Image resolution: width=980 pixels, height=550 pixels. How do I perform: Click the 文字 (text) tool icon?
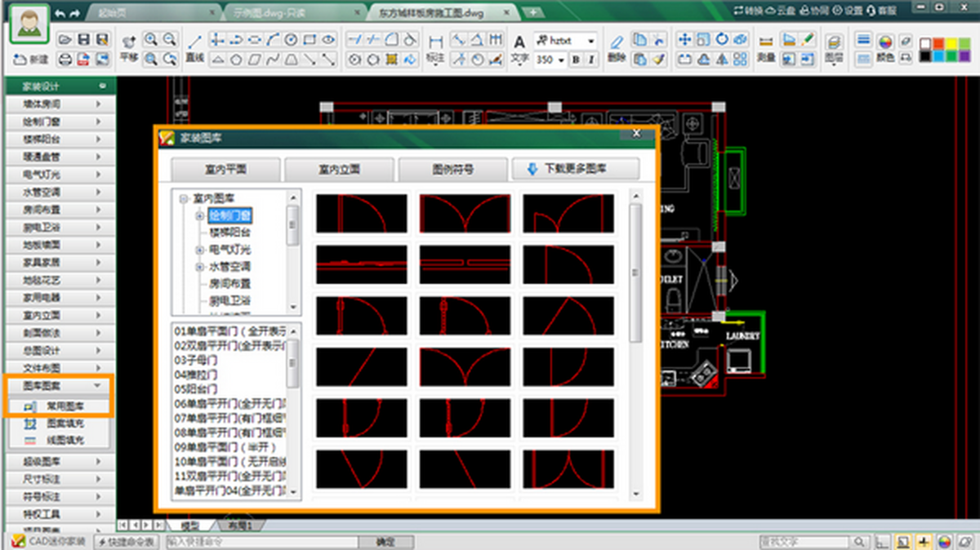click(x=519, y=46)
